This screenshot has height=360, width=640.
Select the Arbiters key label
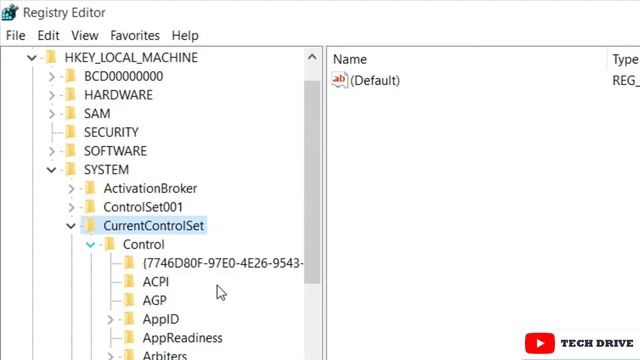pos(165,355)
